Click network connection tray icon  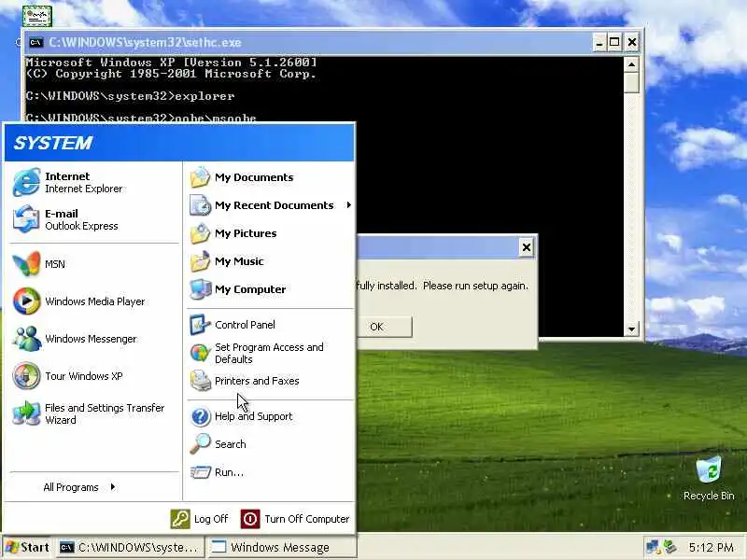pyautogui.click(x=652, y=547)
